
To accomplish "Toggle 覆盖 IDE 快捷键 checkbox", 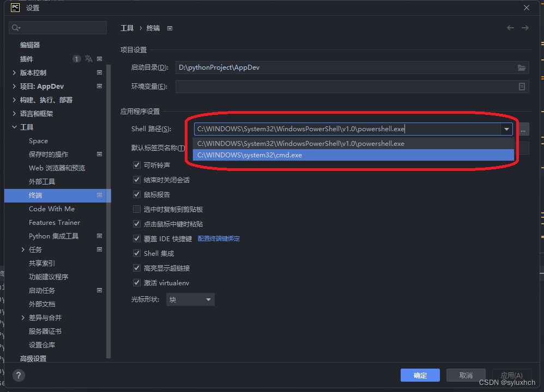I will (137, 238).
